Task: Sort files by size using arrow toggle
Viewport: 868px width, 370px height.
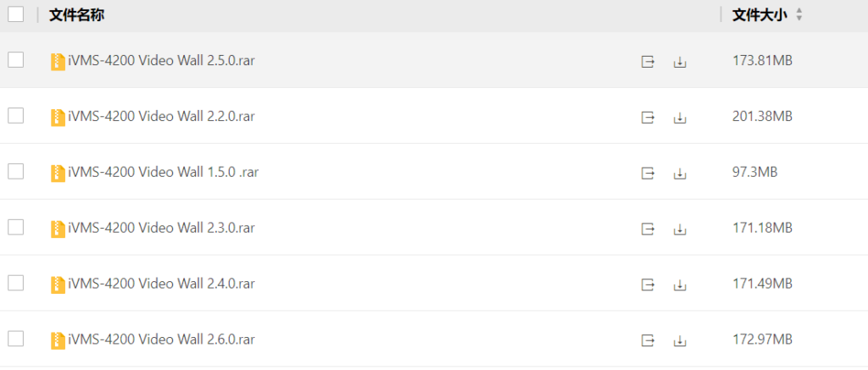Action: click(x=798, y=15)
